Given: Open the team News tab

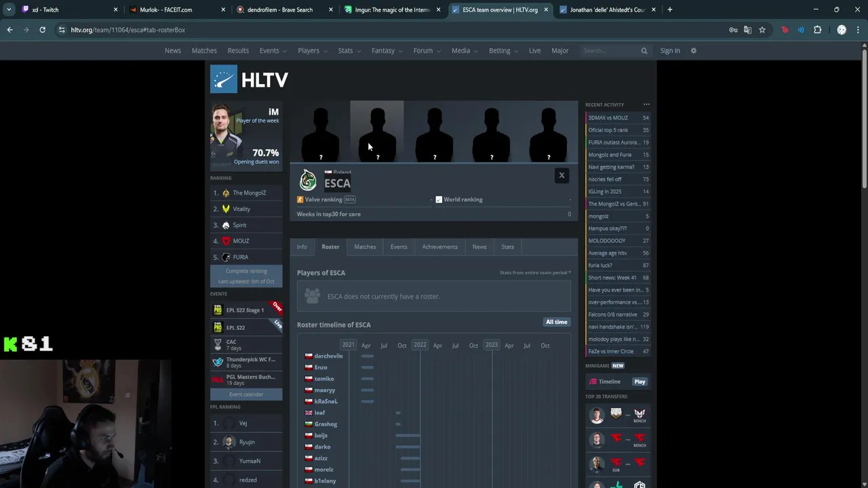Looking at the screenshot, I should pos(479,247).
